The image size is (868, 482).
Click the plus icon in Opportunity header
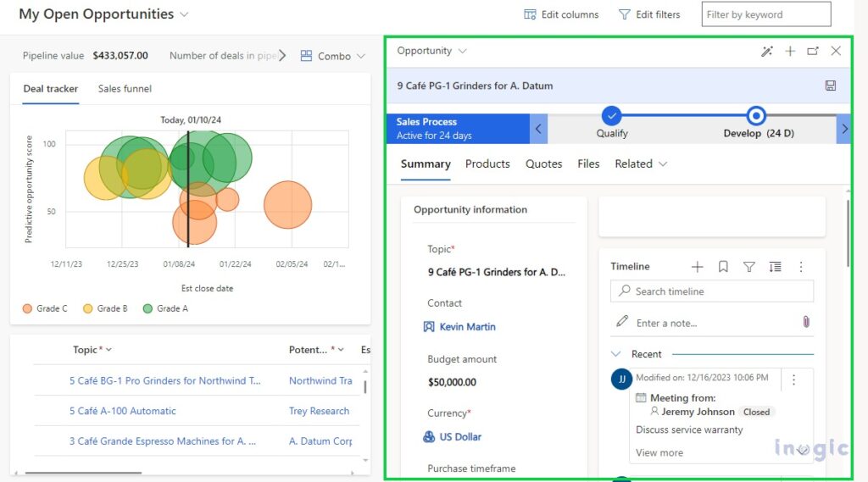790,52
